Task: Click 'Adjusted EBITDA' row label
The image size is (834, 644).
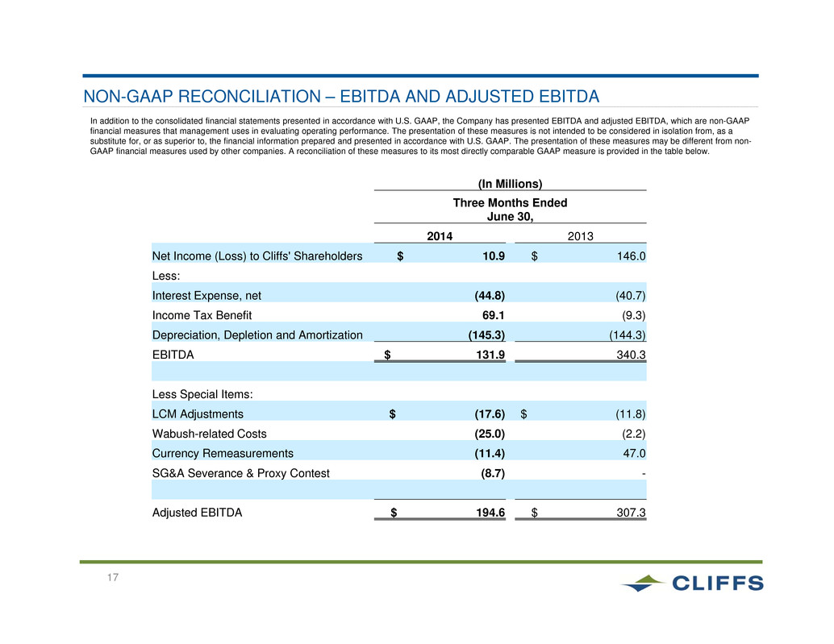Action: [197, 513]
